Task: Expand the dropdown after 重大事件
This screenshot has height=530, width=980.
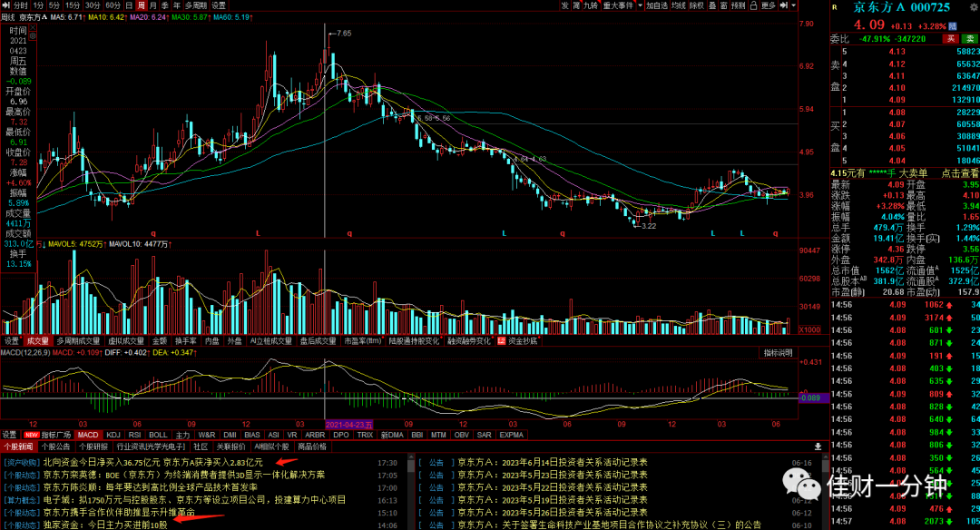Action: [x=640, y=5]
